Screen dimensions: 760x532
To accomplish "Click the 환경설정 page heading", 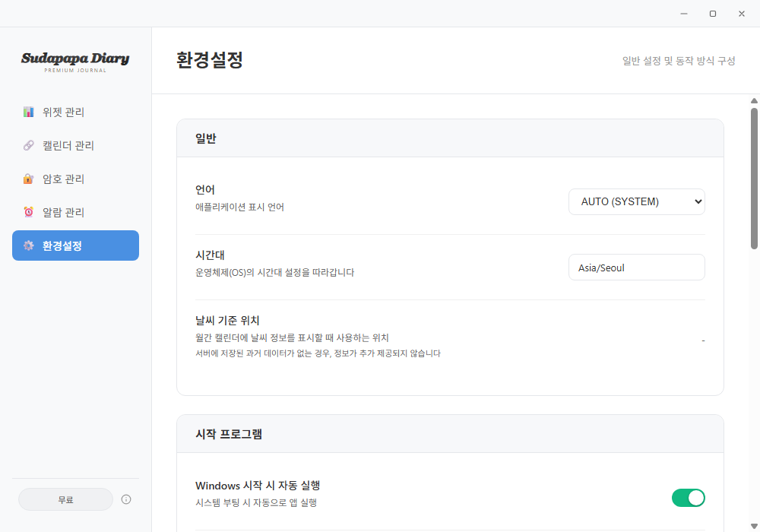I will tap(210, 60).
